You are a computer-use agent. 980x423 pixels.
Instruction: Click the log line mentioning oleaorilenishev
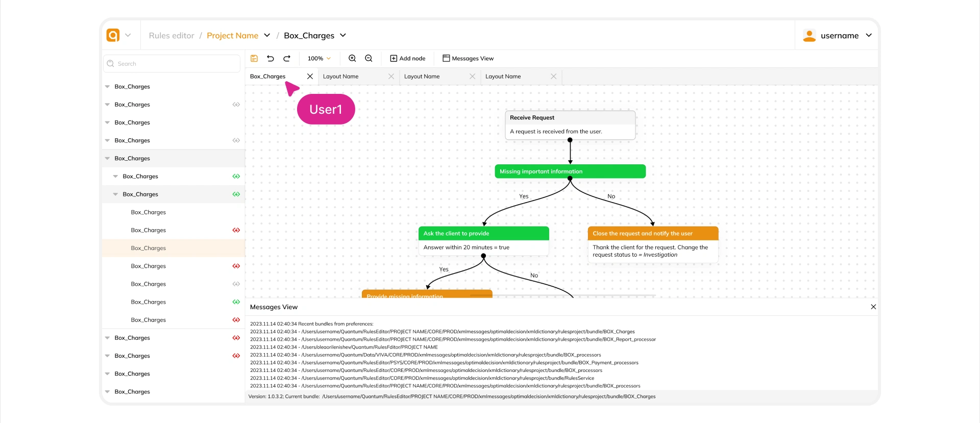pyautogui.click(x=344, y=347)
